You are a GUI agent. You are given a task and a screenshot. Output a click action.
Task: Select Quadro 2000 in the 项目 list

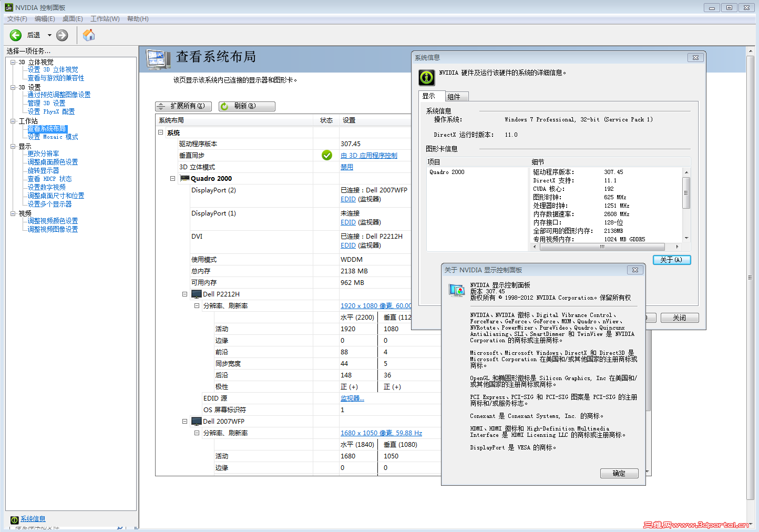tap(447, 172)
